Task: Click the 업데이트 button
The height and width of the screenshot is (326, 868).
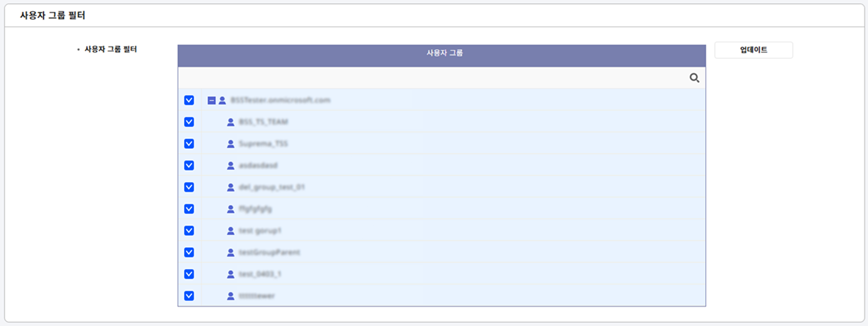Action: coord(753,50)
